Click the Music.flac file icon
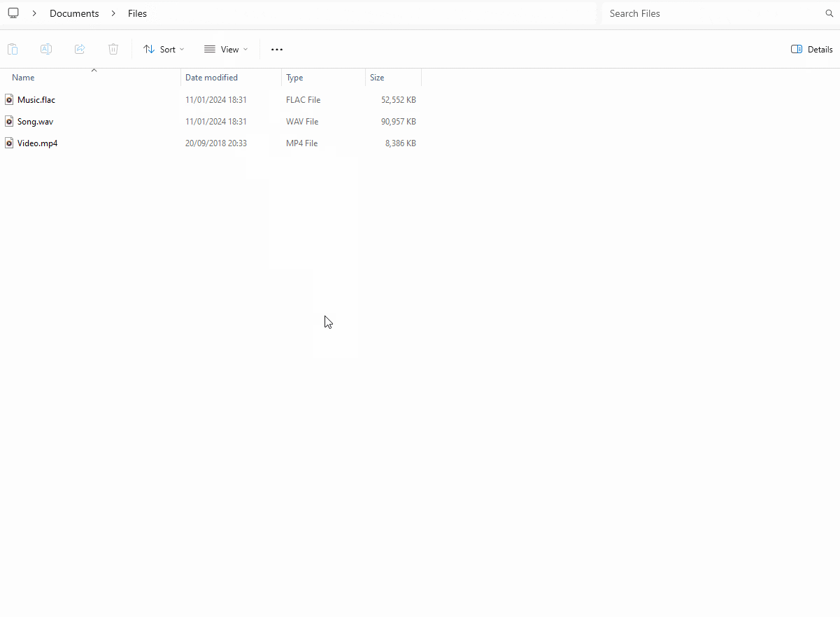The image size is (840, 617). click(x=8, y=99)
